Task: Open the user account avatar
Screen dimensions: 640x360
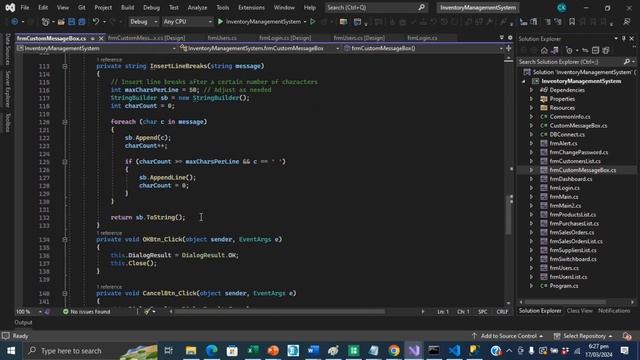Action: [562, 7]
